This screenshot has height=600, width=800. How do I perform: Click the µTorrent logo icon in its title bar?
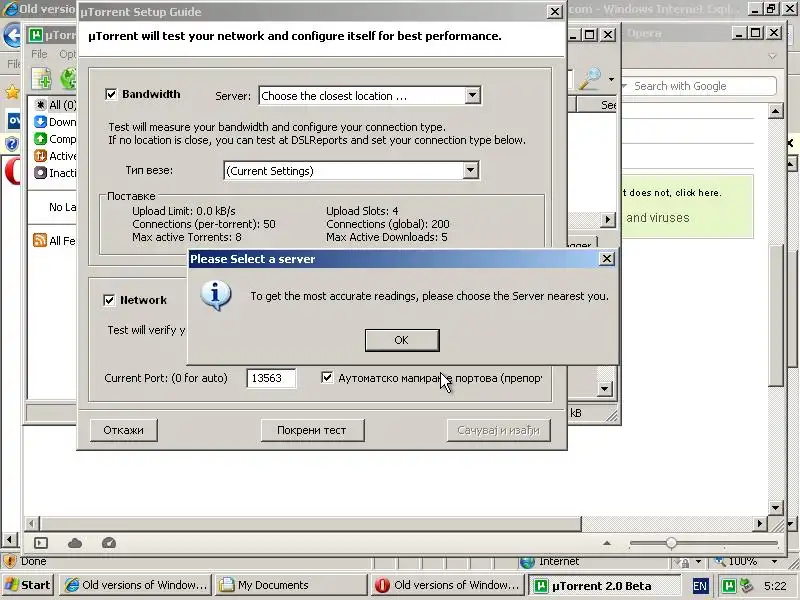click(x=36, y=35)
